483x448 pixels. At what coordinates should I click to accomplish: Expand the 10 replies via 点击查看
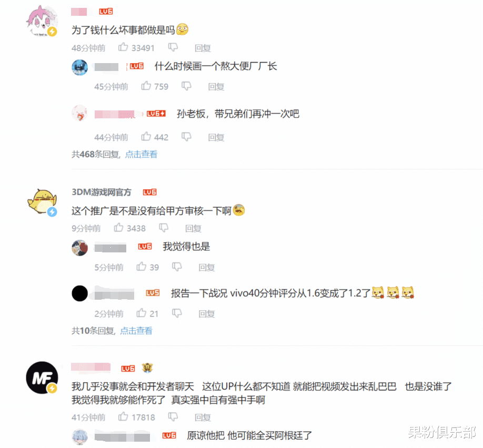pyautogui.click(x=136, y=331)
